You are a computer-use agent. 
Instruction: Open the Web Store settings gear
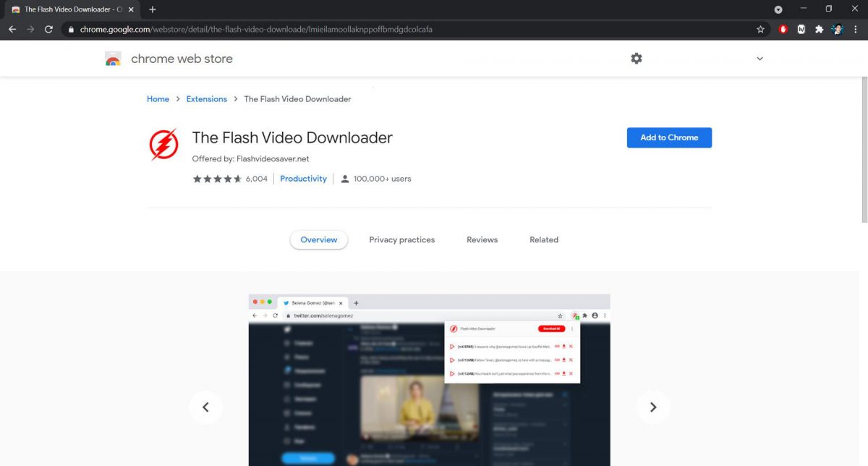(636, 58)
